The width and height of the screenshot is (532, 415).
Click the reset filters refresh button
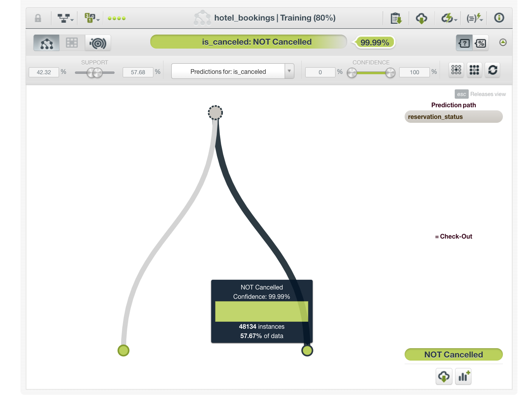[492, 70]
